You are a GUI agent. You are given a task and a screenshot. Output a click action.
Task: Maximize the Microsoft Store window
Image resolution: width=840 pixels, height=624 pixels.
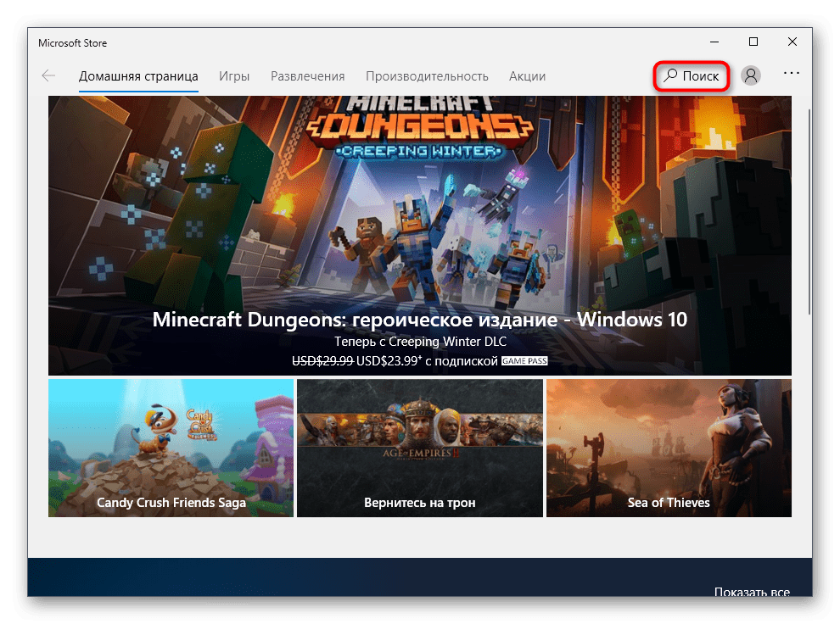click(753, 42)
